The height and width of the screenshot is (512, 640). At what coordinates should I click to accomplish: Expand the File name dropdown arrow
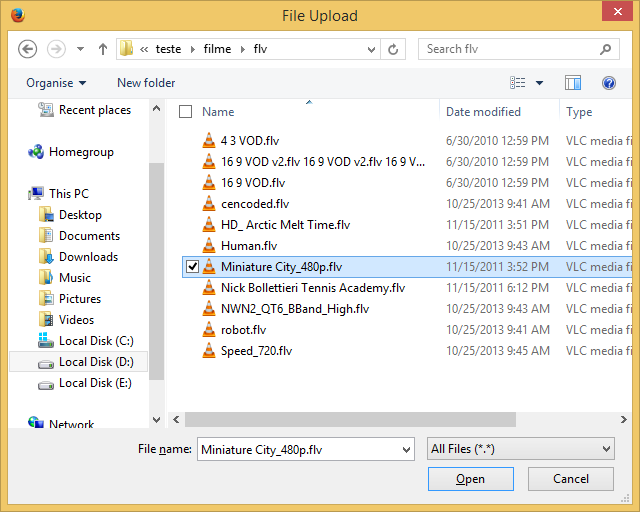(x=406, y=450)
